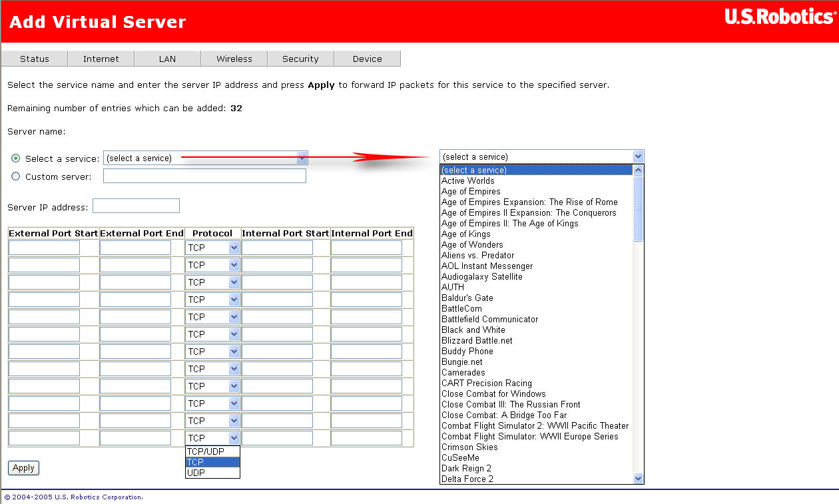Choose the Custom server radio button
839x504 pixels.
16,176
